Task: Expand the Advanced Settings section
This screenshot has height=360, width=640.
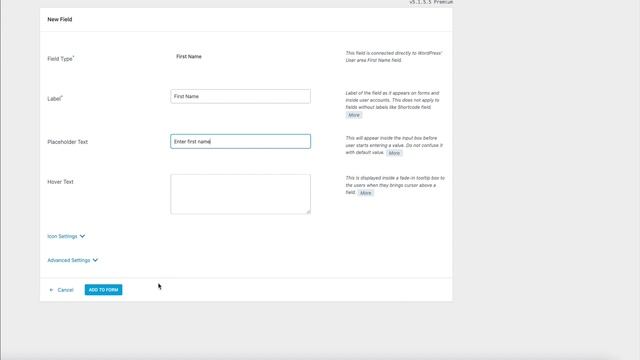Action: tap(73, 260)
